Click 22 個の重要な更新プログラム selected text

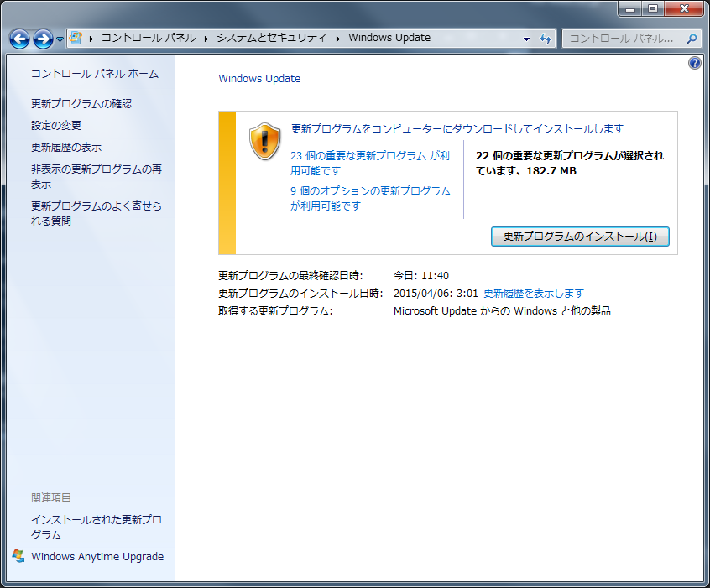point(570,163)
